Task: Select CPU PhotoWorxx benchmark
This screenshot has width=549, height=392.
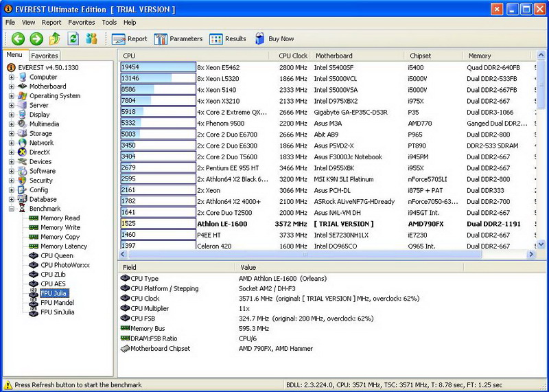Action: point(65,265)
